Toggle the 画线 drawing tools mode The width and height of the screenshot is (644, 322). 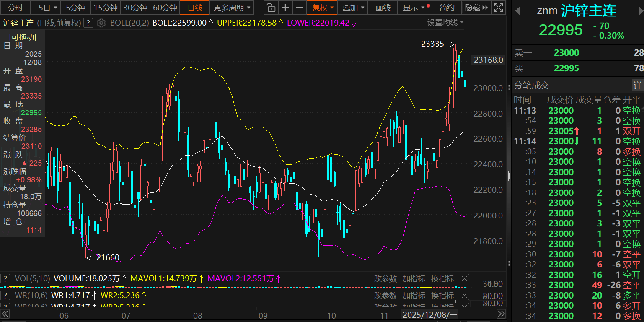pos(383,8)
